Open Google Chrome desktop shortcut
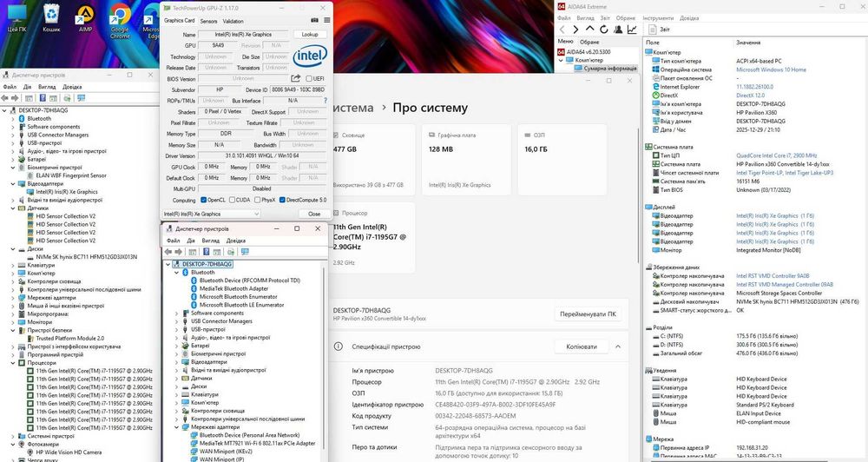 120,21
